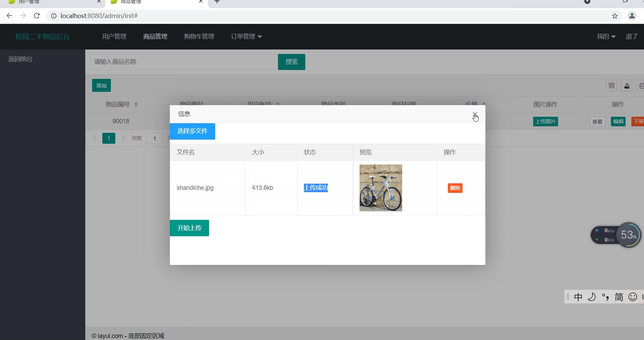Screen dimensions: 644x340
Task: Click the 413.6kb file size
Action: (x=262, y=188)
